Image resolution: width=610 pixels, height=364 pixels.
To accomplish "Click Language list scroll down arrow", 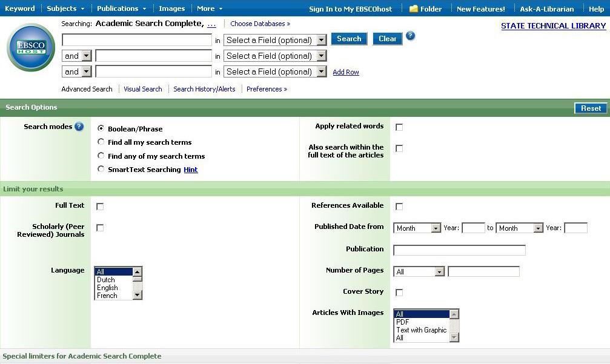I will pos(137,295).
